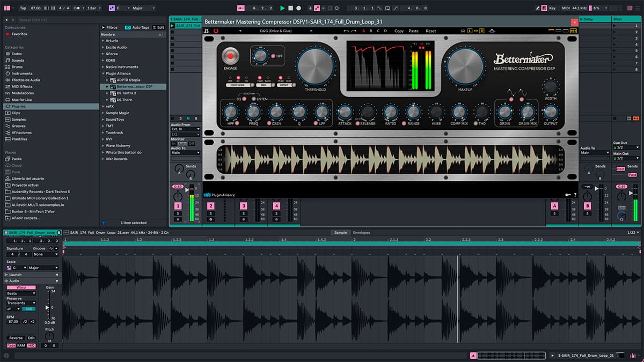This screenshot has width=644, height=362.
Task: Click the Bettermaker B logo icon
Action: (x=207, y=31)
